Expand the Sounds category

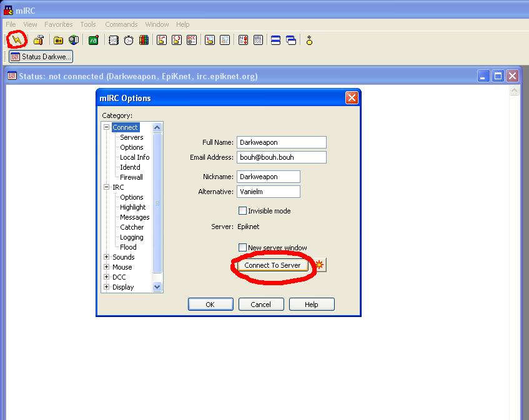[107, 257]
